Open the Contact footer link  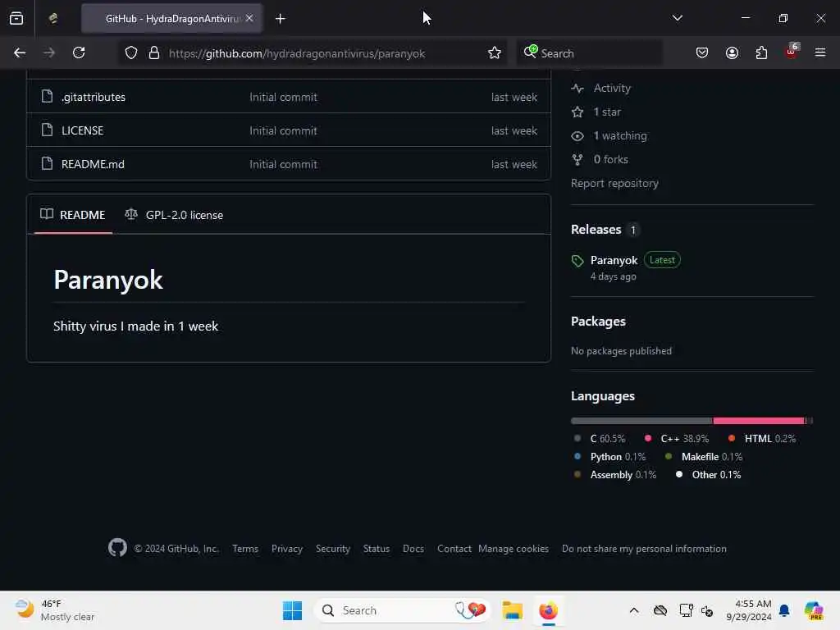454,549
